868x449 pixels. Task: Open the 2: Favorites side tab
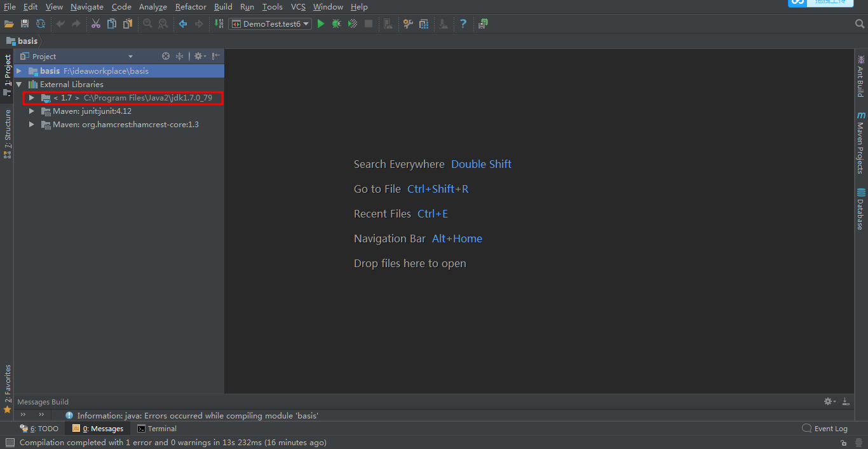(x=7, y=389)
